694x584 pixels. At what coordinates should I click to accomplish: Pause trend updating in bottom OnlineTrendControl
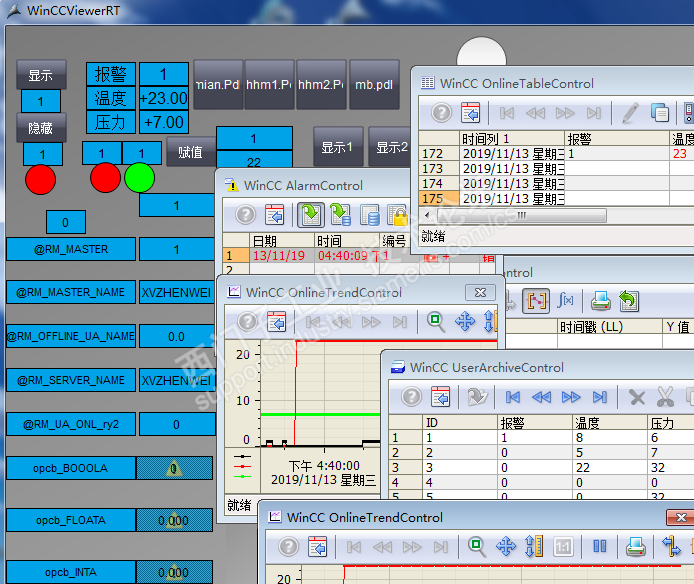[600, 546]
